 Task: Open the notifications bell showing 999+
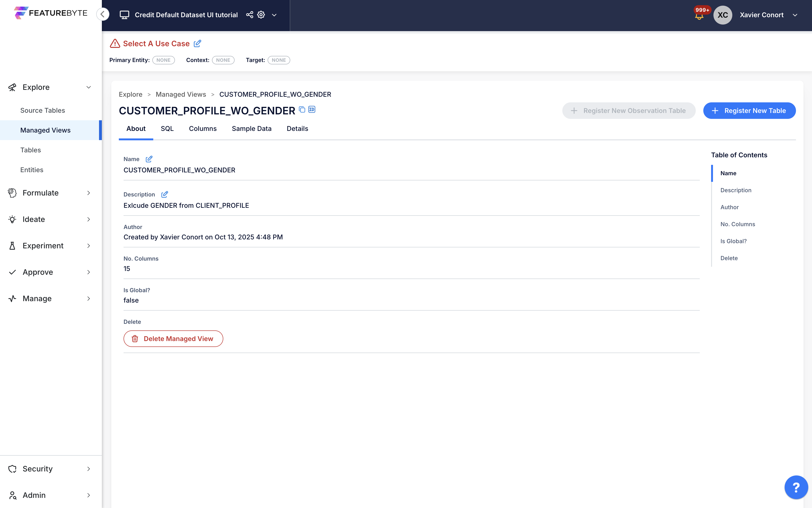coord(700,15)
